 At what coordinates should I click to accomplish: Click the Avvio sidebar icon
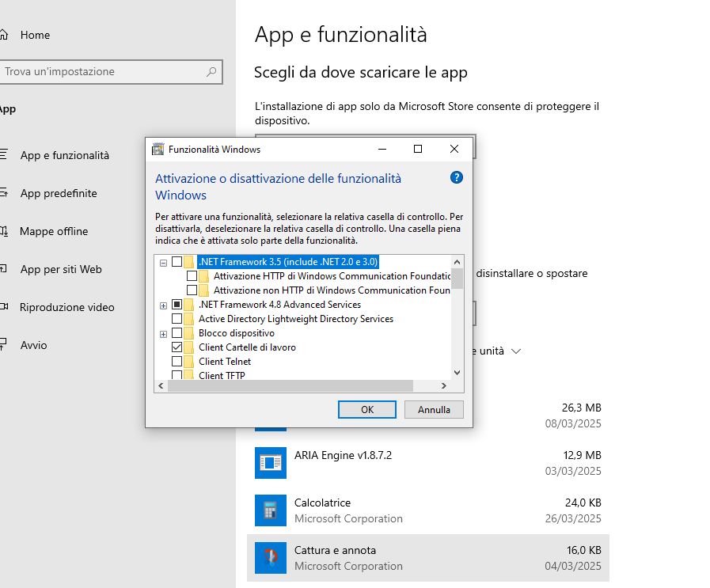point(4,345)
